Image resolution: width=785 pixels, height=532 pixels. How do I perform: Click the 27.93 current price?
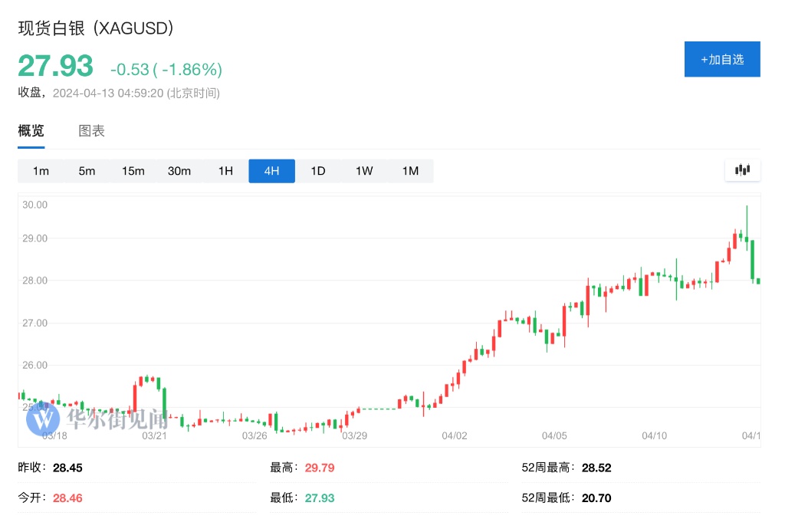pyautogui.click(x=55, y=67)
